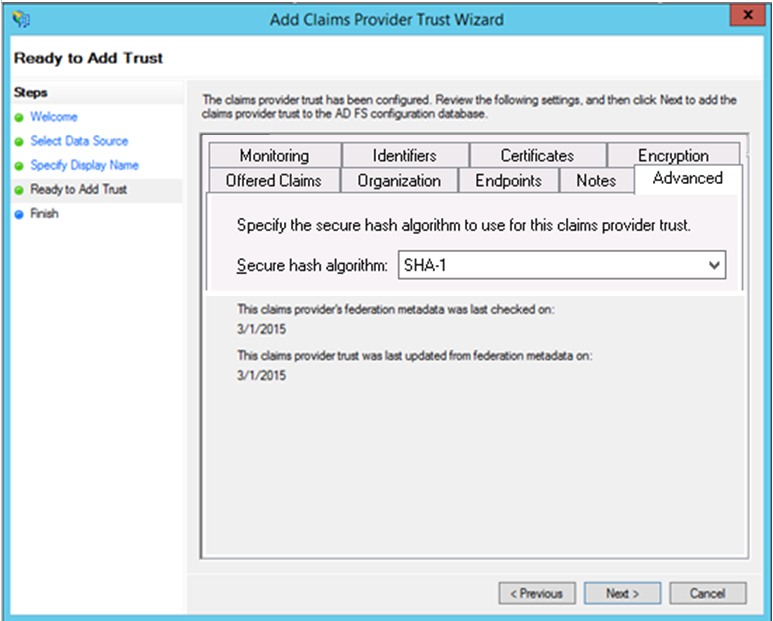The width and height of the screenshot is (773, 621).
Task: Jump to Select Data Source step
Action: (79, 141)
